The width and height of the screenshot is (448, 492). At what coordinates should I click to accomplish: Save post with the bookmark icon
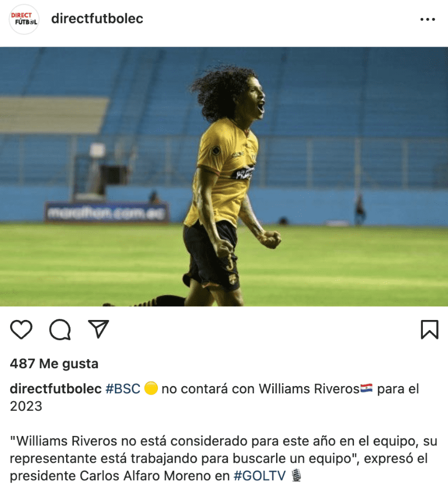point(430,329)
